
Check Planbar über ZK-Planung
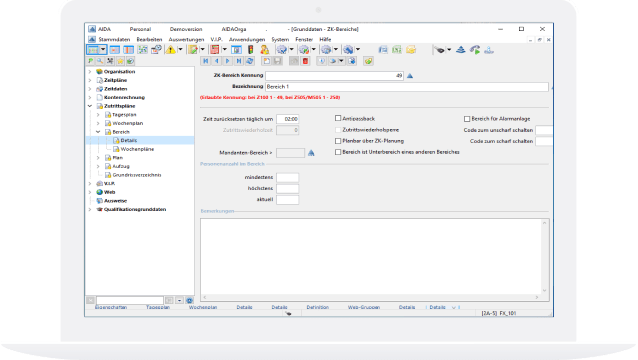pos(338,141)
